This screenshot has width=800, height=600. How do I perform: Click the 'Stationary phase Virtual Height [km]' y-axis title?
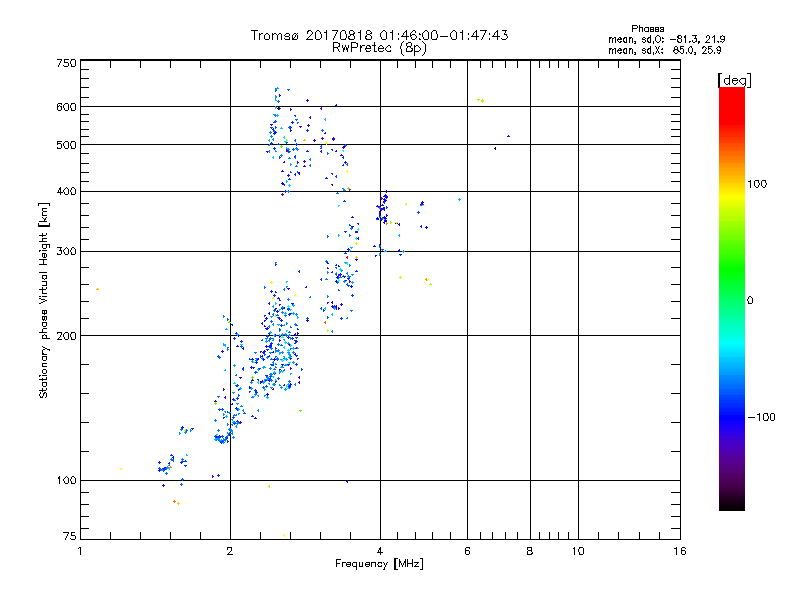(43, 301)
